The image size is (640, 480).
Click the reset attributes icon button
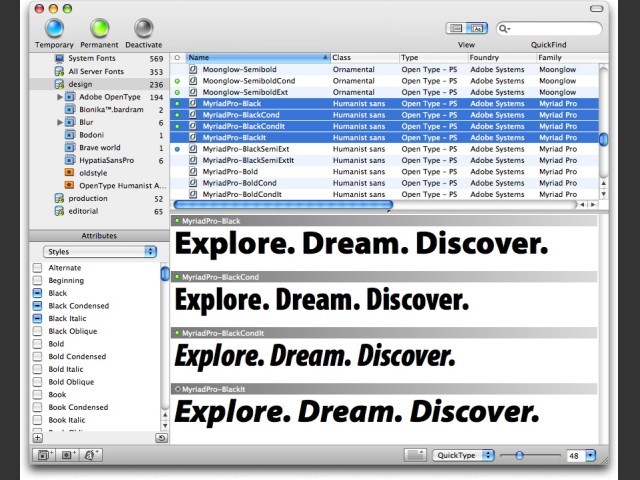tap(161, 438)
